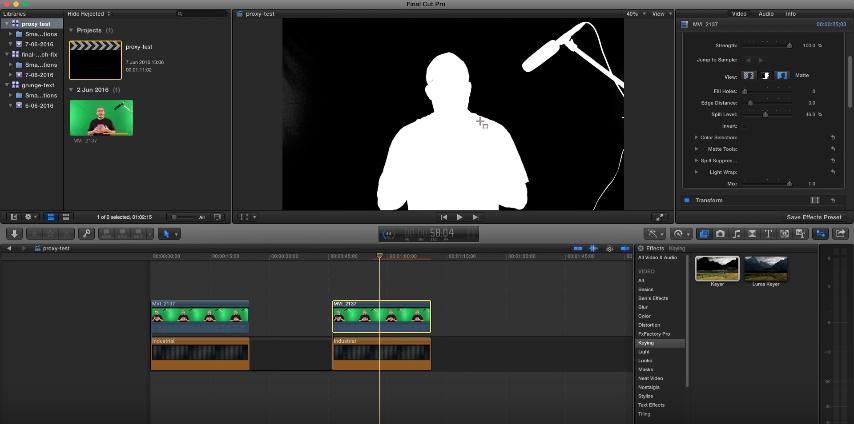Click the Share export icon
Viewport: 854px width, 424px height.
[x=840, y=234]
